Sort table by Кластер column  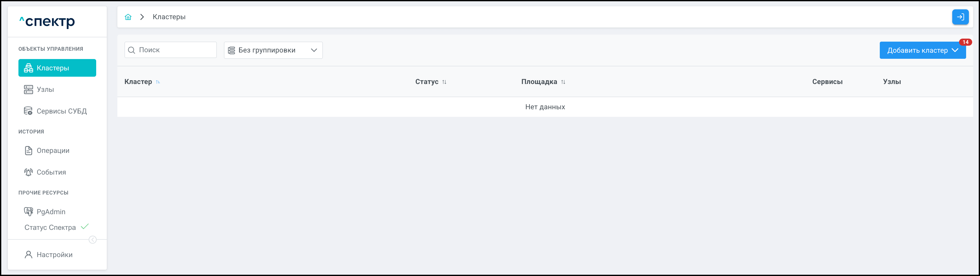pos(158,82)
